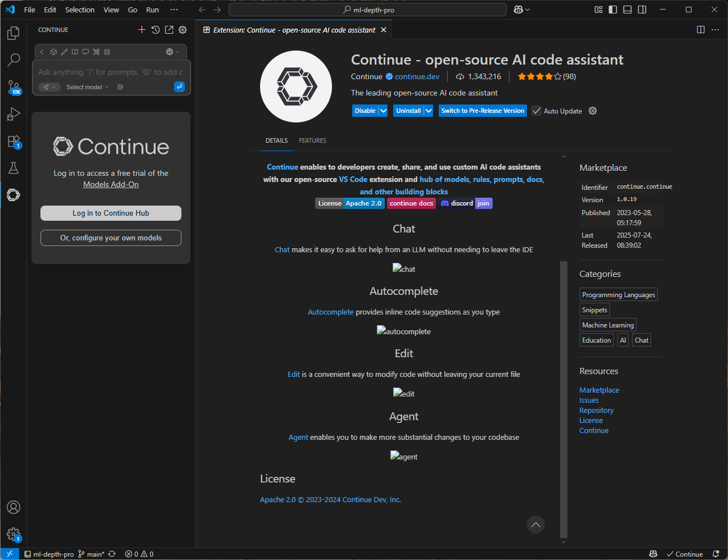
Task: Switch to the DETAILS tab
Action: pyautogui.click(x=276, y=140)
